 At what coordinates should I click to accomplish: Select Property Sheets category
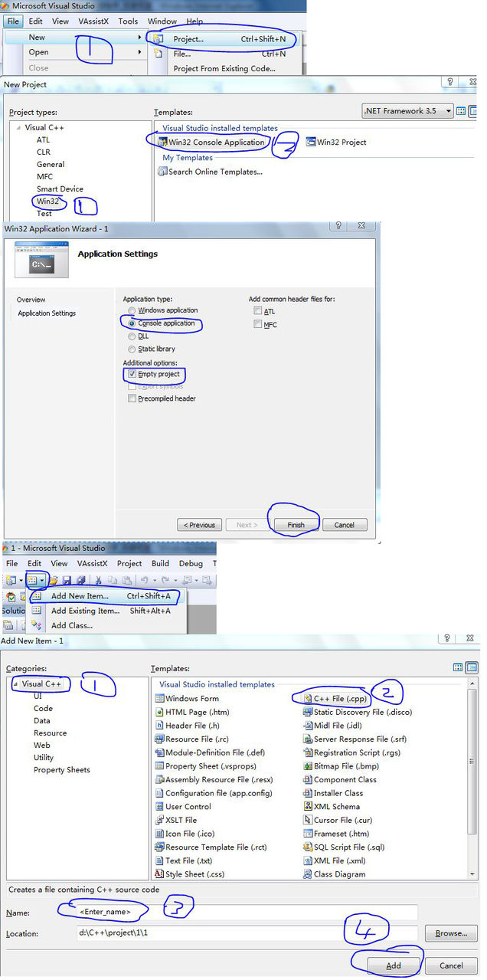click(61, 770)
